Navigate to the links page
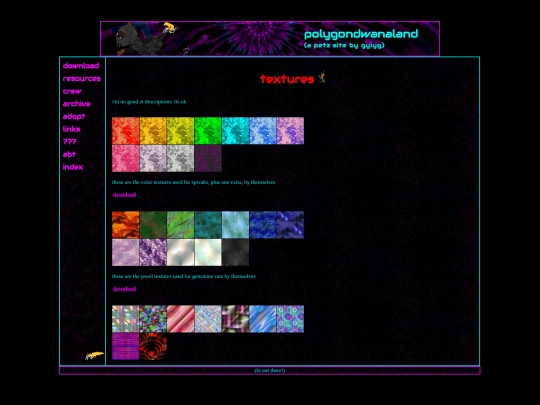 click(71, 129)
